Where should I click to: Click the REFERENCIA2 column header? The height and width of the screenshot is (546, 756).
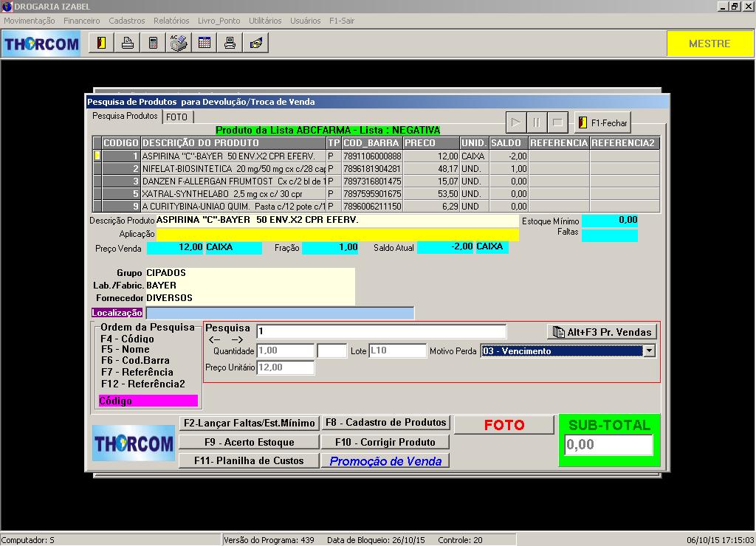pyautogui.click(x=625, y=143)
